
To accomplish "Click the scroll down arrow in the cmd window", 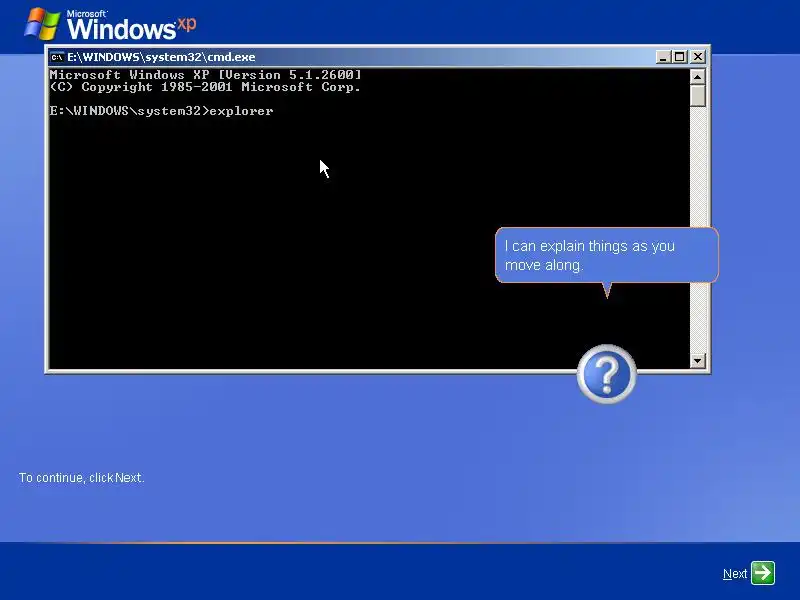I will 697,361.
